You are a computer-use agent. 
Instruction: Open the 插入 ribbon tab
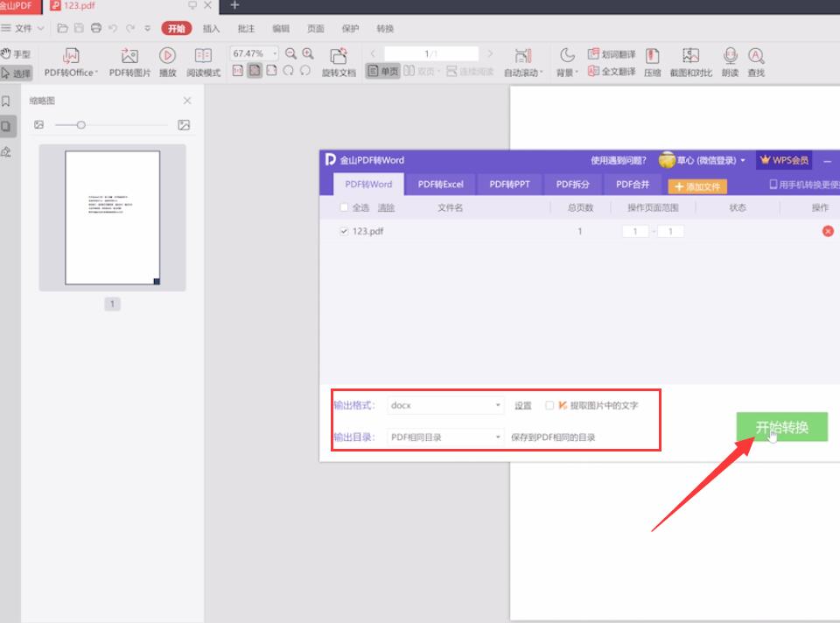tap(211, 28)
